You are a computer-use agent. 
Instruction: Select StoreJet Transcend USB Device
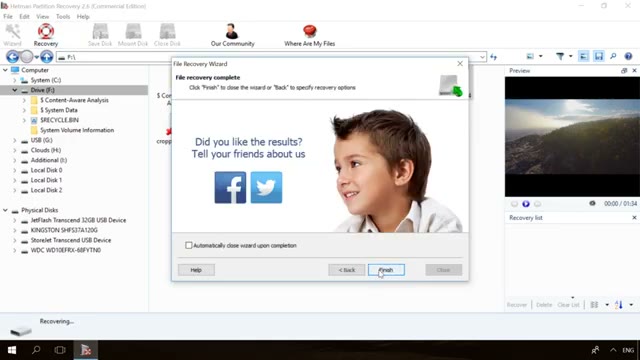coord(71,240)
